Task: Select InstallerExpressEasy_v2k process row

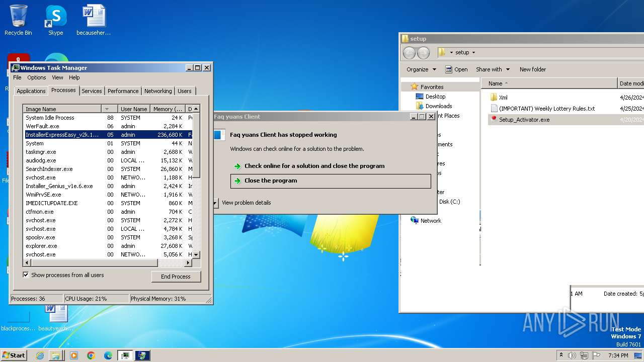Action: tap(108, 135)
